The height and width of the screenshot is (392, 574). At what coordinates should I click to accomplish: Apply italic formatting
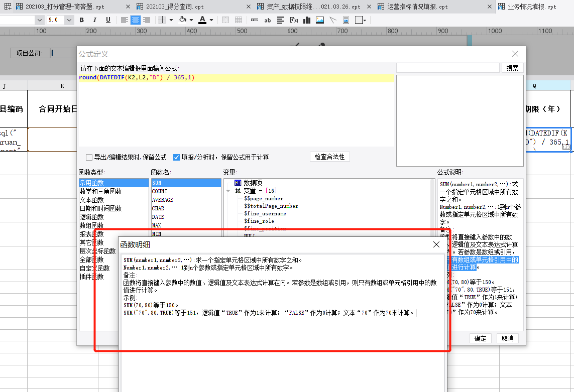tap(95, 20)
